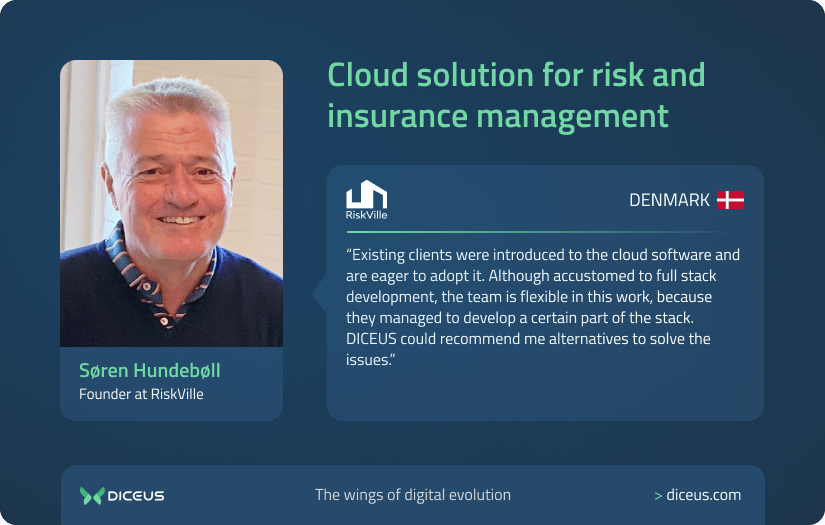Select the name Søren Hundebøll
Screen dimensions: 825x525
tap(149, 371)
